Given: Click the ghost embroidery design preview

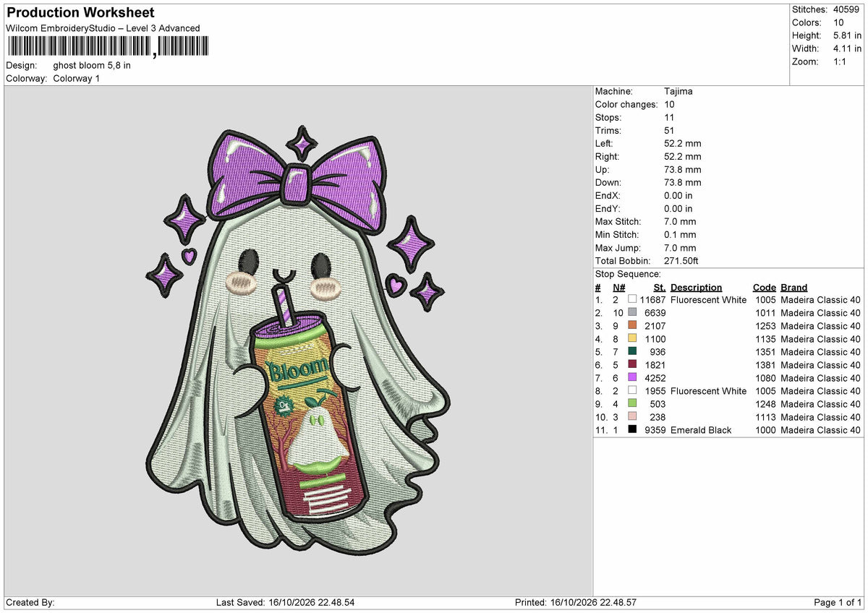Looking at the screenshot, I should [297, 340].
